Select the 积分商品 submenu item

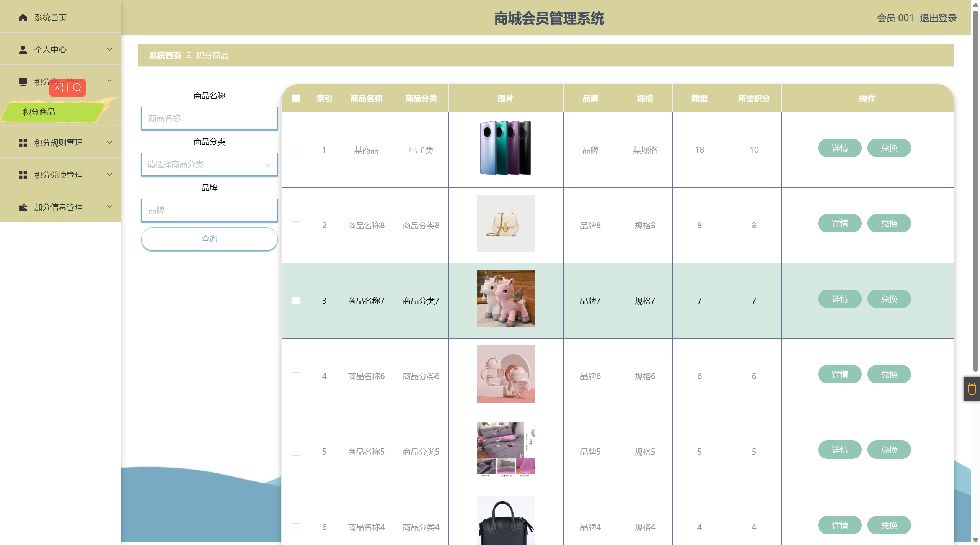click(39, 112)
